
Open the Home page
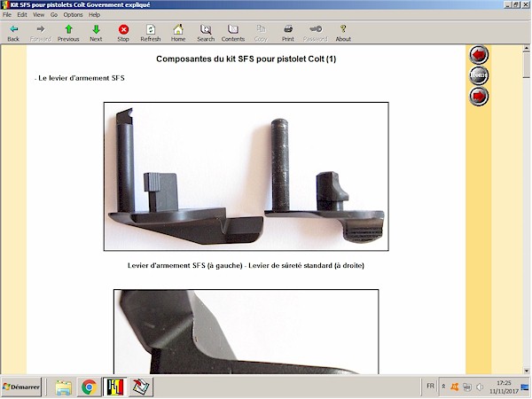pos(178,33)
